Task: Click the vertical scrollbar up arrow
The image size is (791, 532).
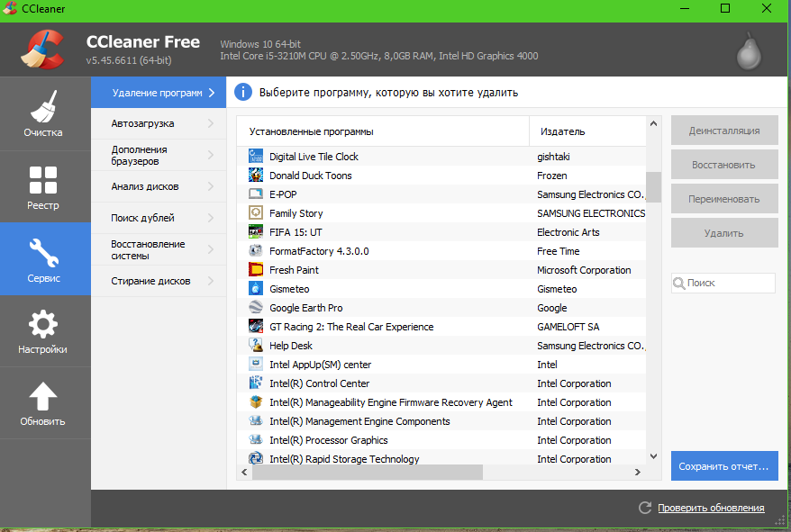Action: pyautogui.click(x=653, y=123)
